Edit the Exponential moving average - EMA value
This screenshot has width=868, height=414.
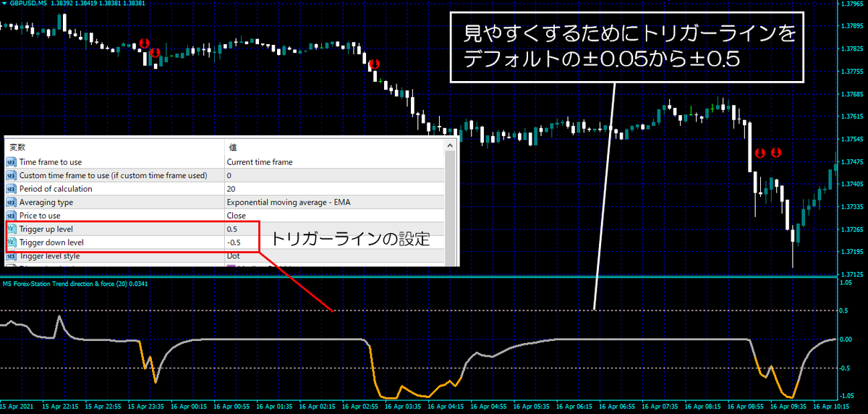pos(289,202)
